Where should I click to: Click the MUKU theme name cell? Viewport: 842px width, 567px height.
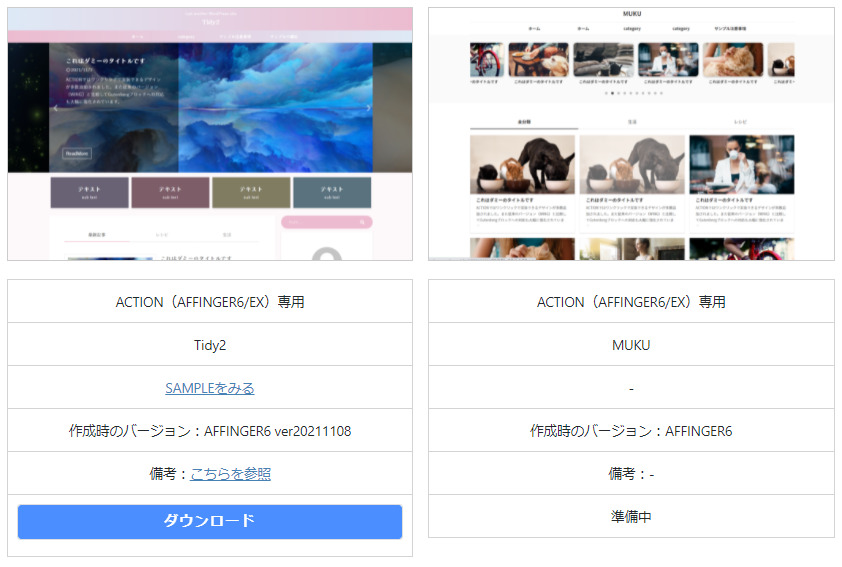coord(631,345)
